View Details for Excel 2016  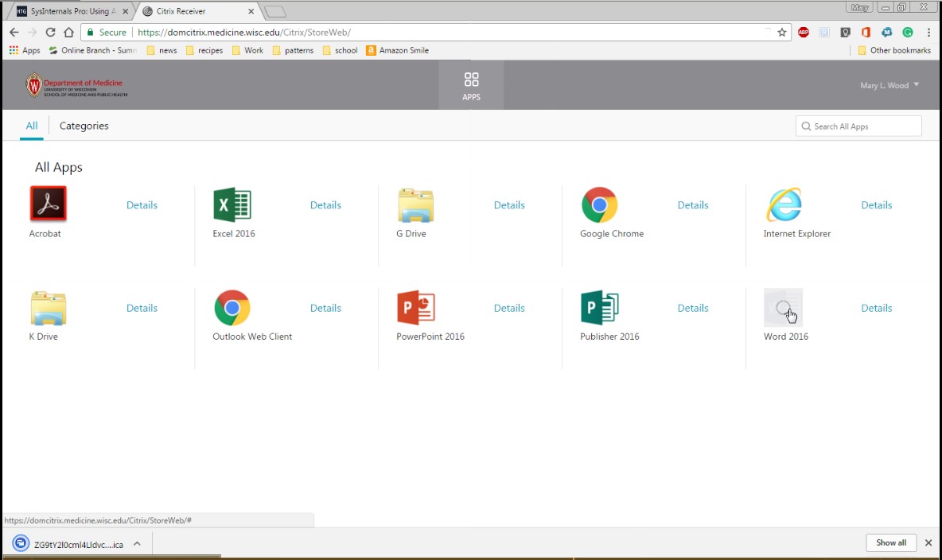point(325,205)
